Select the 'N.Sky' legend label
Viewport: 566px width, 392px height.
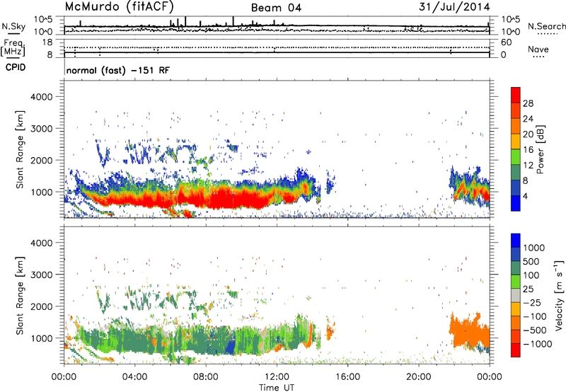click(x=13, y=26)
